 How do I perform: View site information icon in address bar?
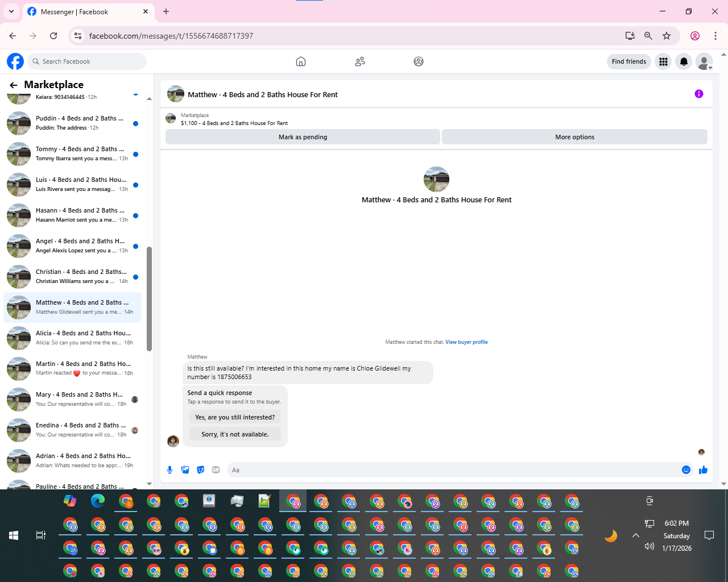(x=78, y=36)
